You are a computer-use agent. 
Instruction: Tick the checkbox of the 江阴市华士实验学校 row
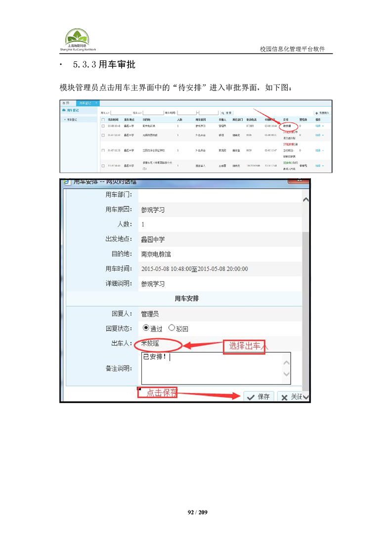[x=103, y=150]
